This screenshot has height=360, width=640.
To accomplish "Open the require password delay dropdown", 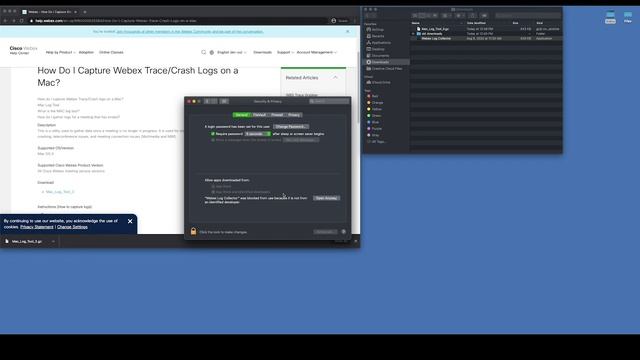I will click(257, 134).
